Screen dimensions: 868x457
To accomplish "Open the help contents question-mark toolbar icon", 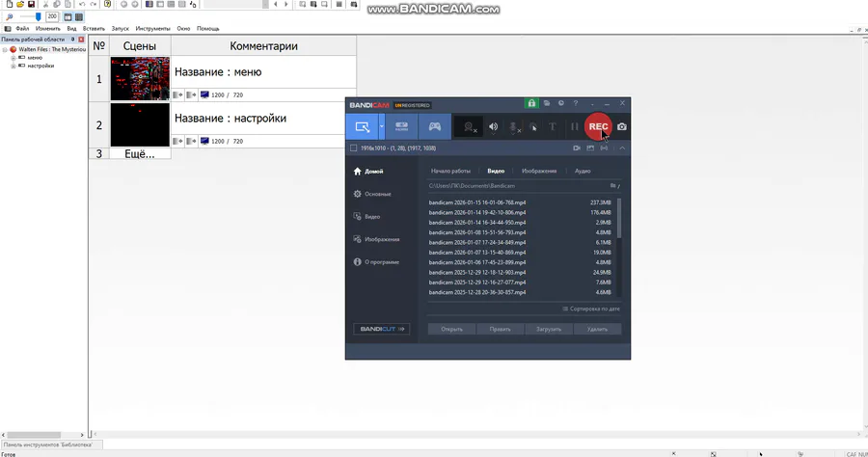I will [107, 4].
